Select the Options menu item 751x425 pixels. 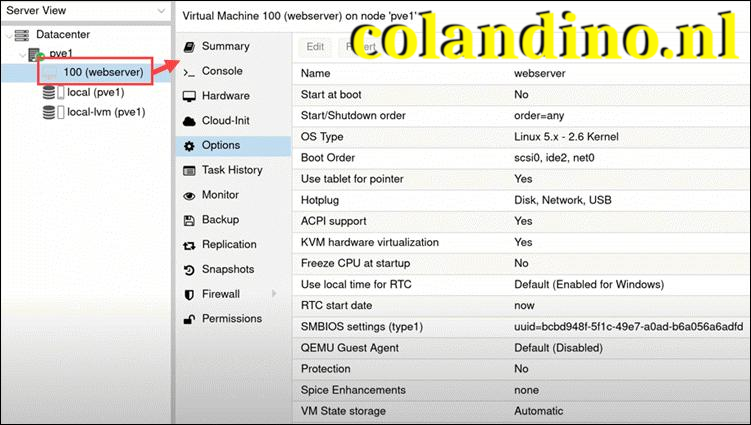tap(233, 146)
